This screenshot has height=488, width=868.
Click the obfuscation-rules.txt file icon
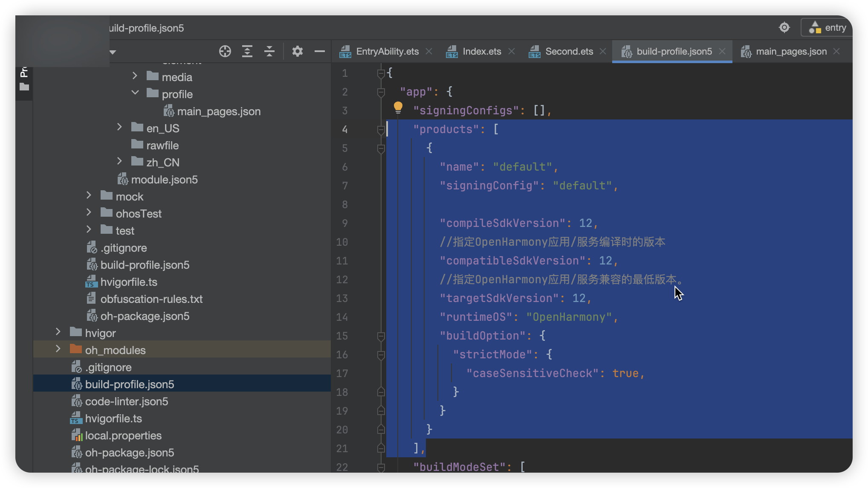tap(91, 298)
